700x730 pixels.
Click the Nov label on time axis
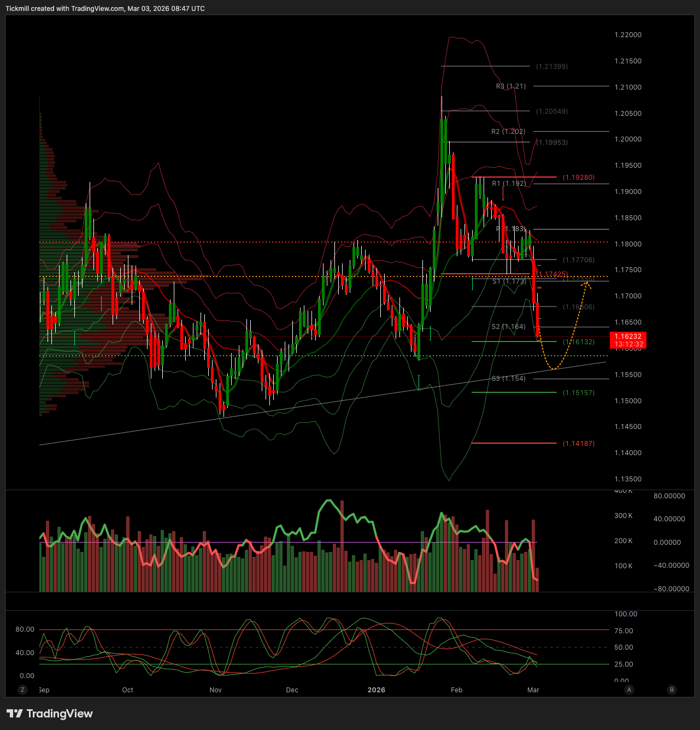pos(216,690)
